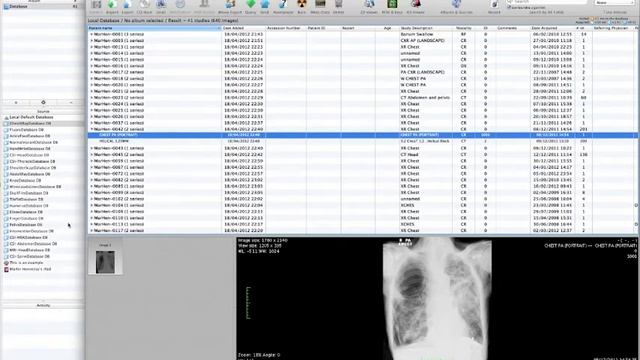Image resolution: width=640 pixels, height=360 pixels.
Task: Click the 'PA CXR (LANDSCAPE)' study description cell
Action: point(422,72)
